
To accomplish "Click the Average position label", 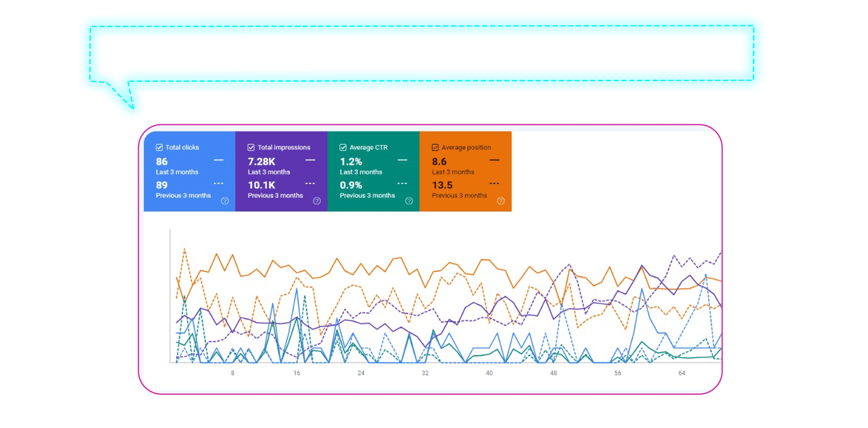I will point(466,147).
